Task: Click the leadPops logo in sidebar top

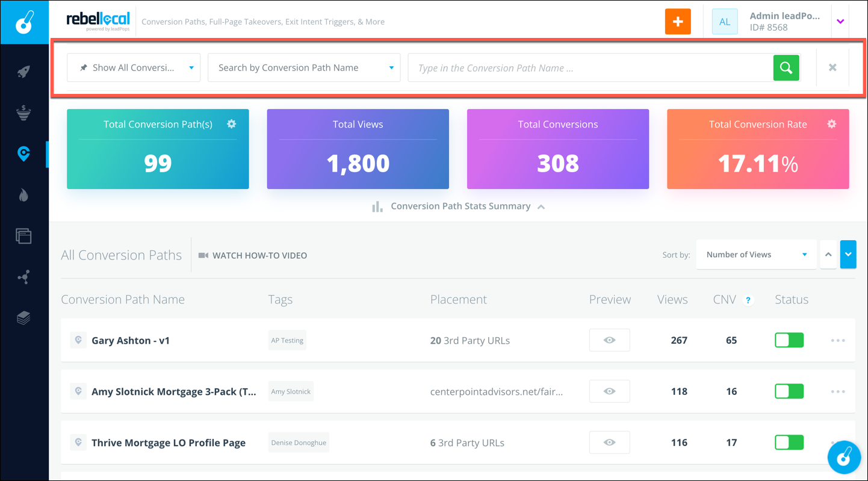Action: [24, 22]
